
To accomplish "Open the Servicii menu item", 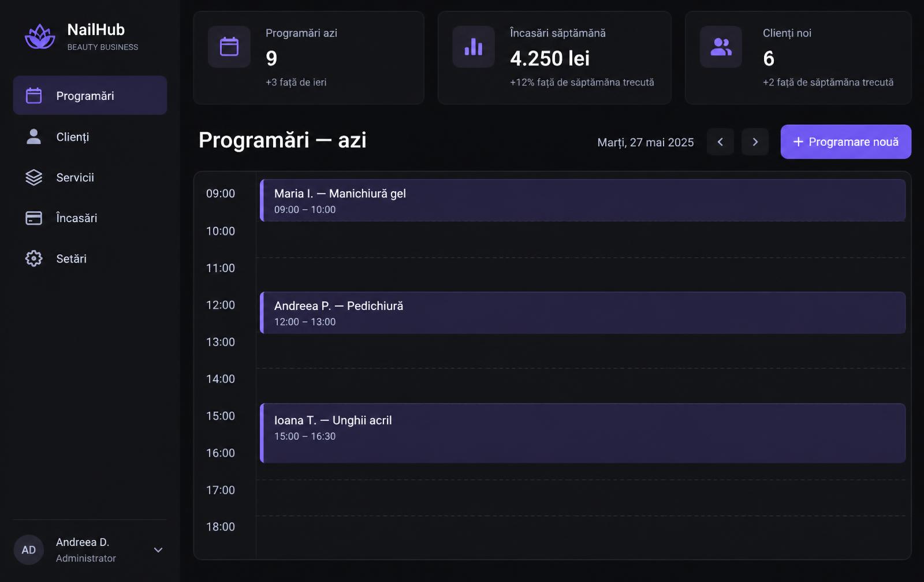I will [x=90, y=177].
